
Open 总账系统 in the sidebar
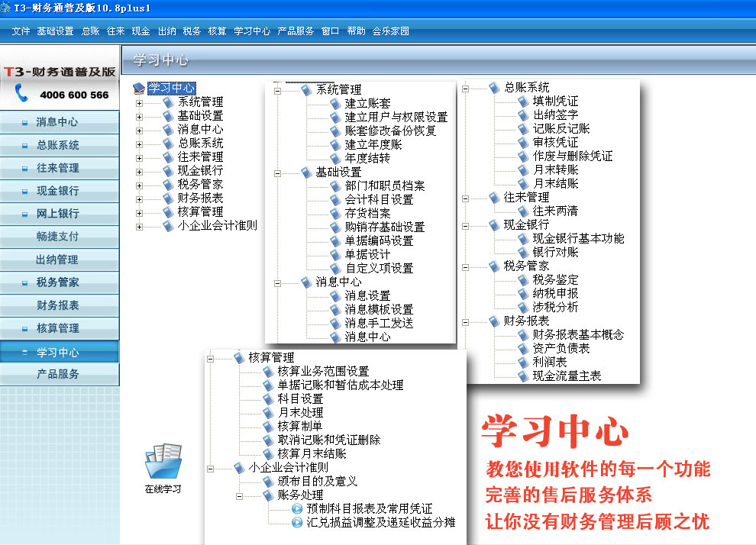(60, 145)
